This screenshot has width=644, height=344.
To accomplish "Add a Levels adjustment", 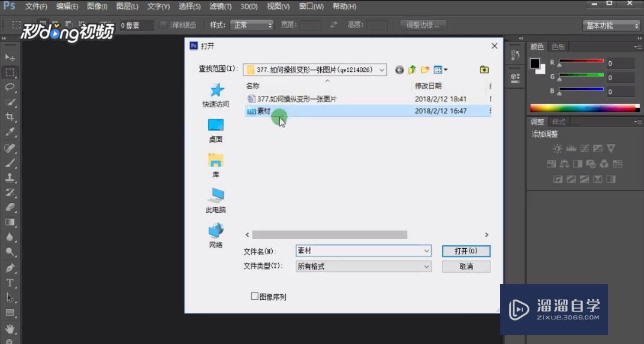I will point(571,149).
